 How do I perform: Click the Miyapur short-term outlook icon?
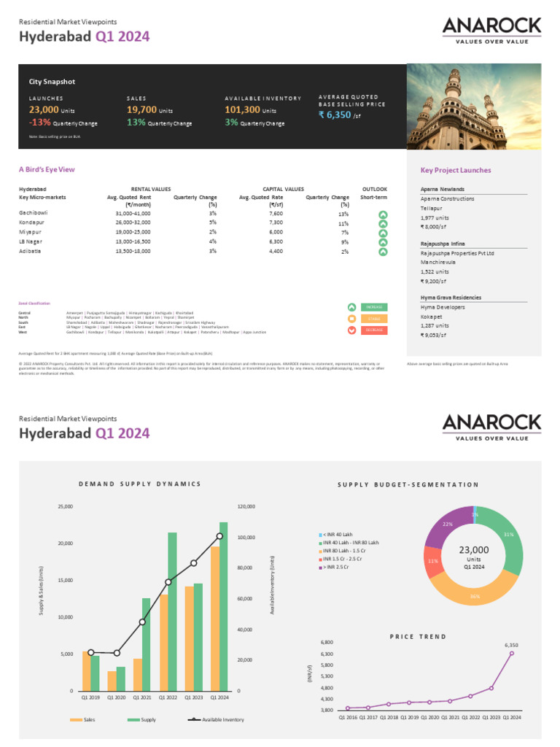(x=383, y=233)
